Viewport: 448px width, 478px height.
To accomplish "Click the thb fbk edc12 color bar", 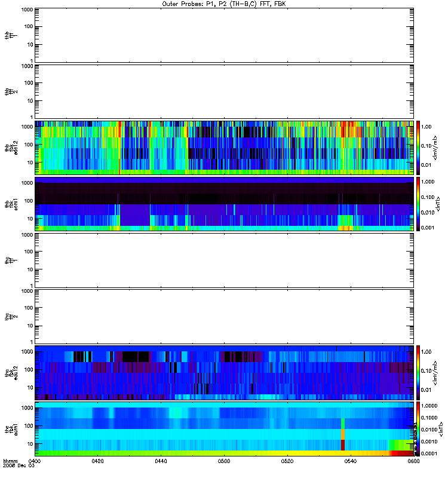I will tap(418, 148).
